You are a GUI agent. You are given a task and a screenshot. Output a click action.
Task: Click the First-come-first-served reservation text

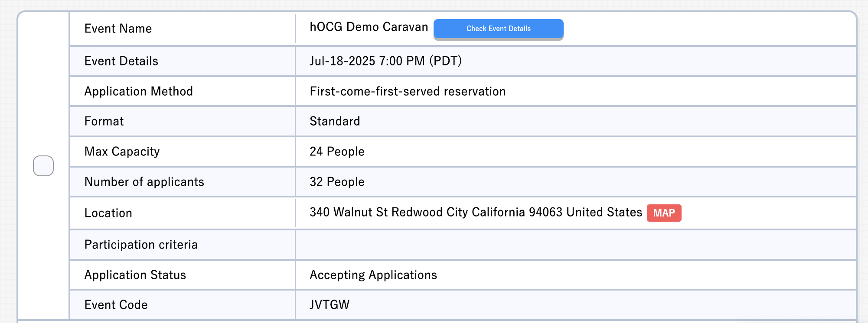click(x=408, y=91)
